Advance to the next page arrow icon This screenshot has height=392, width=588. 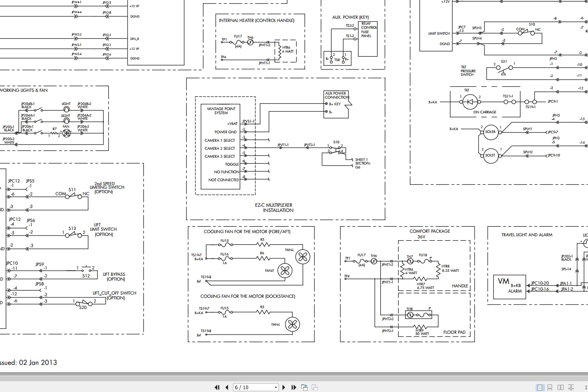(x=284, y=387)
